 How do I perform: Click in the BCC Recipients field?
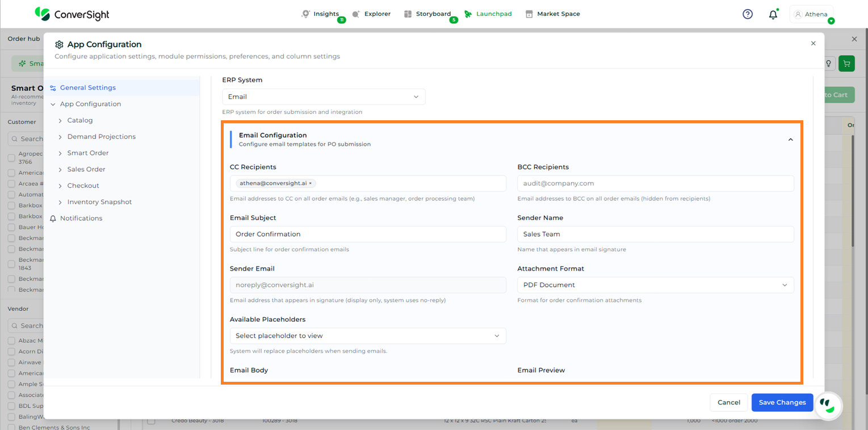click(x=655, y=183)
